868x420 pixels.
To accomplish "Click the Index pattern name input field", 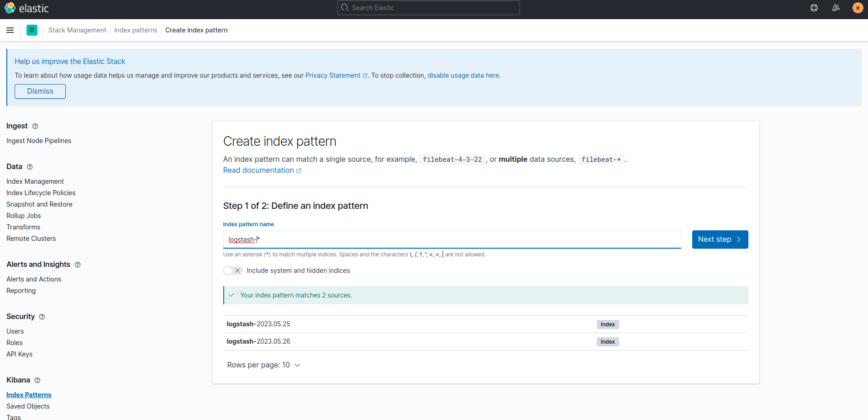I will tap(452, 239).
